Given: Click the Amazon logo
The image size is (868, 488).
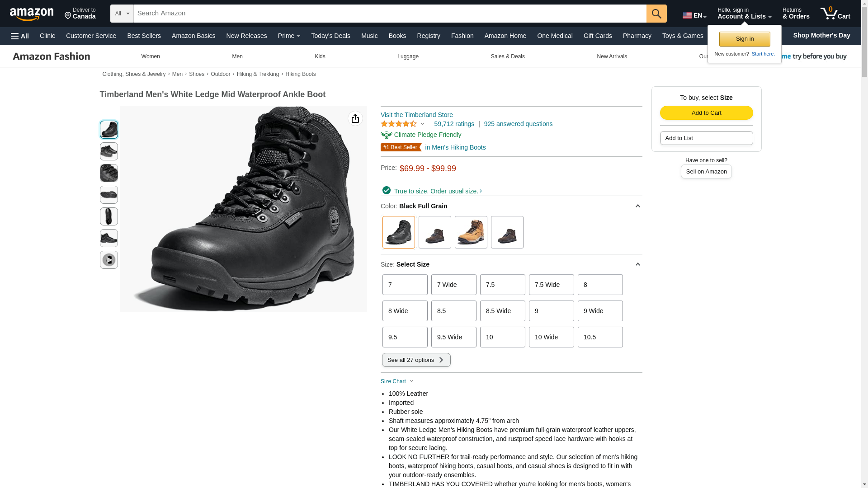Looking at the screenshot, I should click(x=32, y=14).
